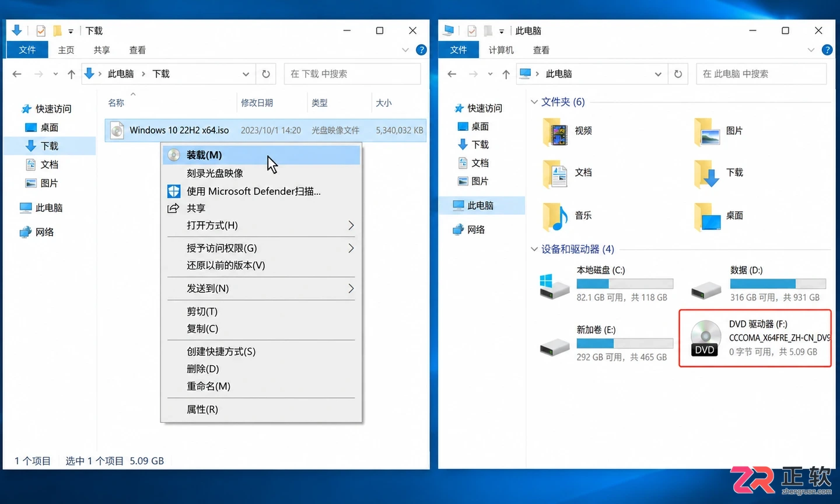Switch to 计算机 tab in 此电脑 window
Viewport: 840px width, 504px height.
pos(501,50)
